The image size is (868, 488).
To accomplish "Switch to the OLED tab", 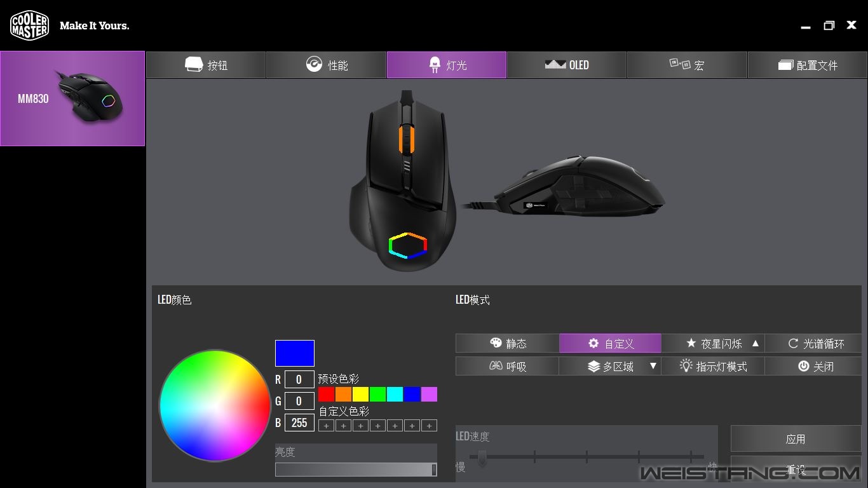I will coord(567,65).
